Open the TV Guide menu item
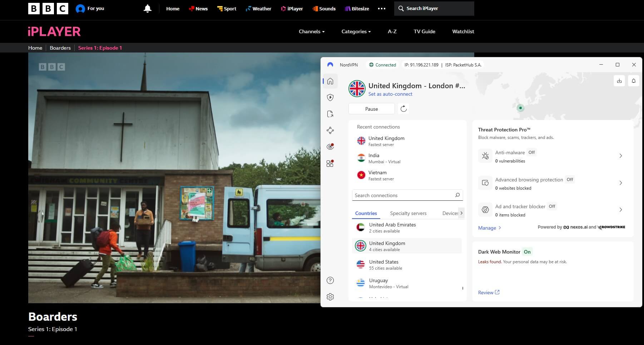Viewport: 644px width, 345px height. pos(424,31)
